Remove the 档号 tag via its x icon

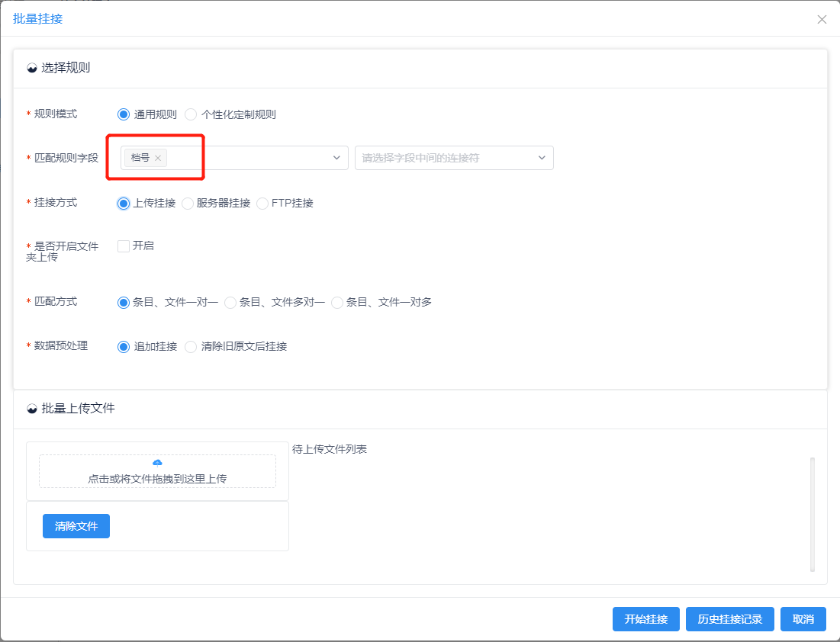click(158, 158)
